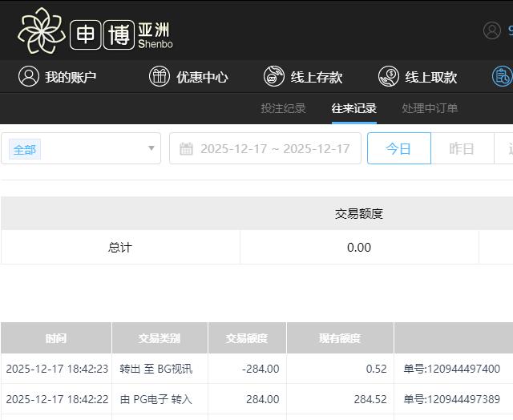Expand the dropdown arrow beside 全部
This screenshot has width=513, height=420.
click(151, 148)
